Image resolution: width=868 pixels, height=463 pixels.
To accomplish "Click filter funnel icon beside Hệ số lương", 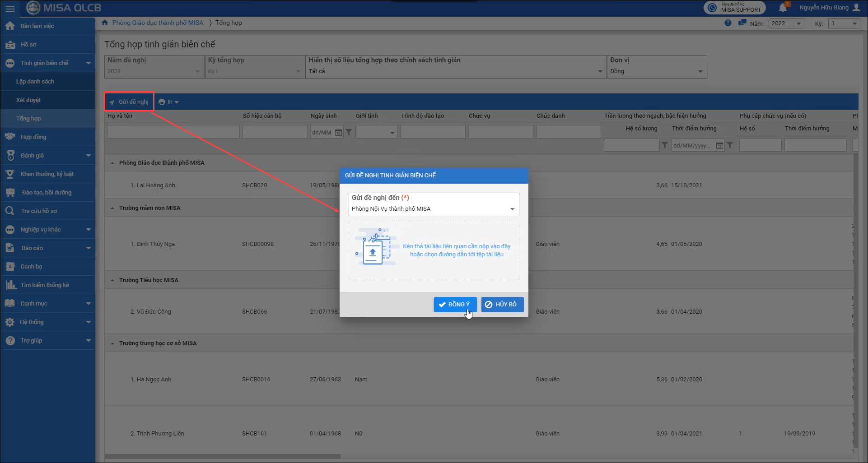I will point(664,145).
